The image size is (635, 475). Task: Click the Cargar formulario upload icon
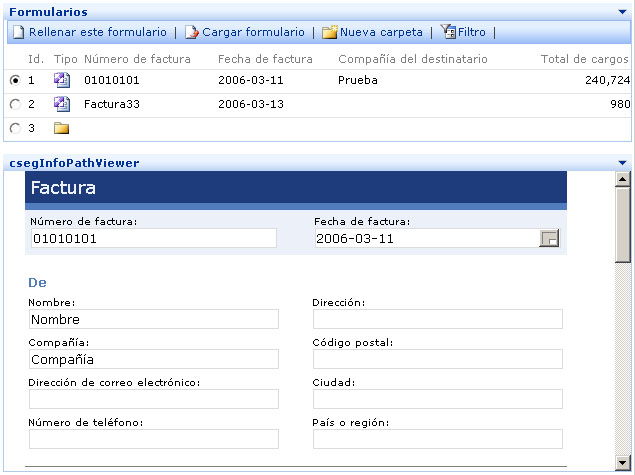coord(192,32)
